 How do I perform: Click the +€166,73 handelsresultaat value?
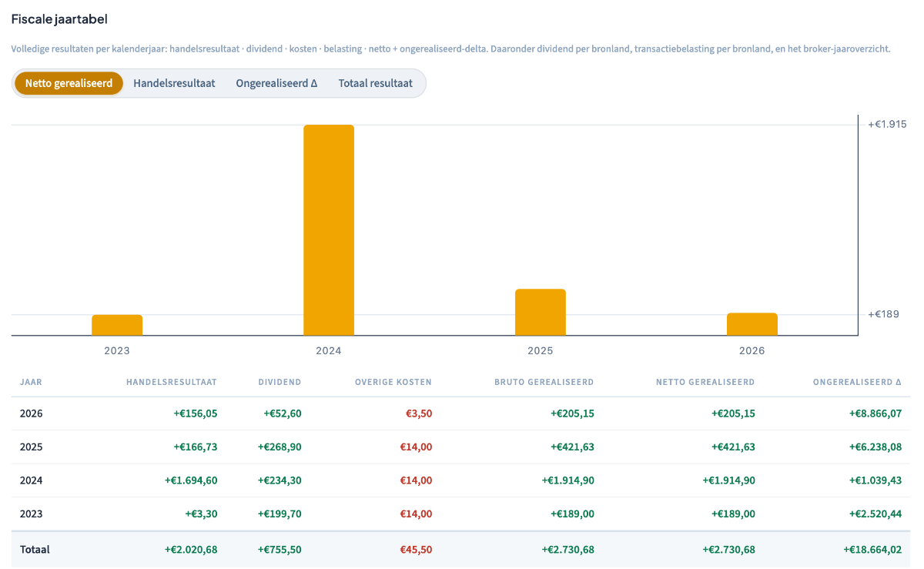pos(196,447)
